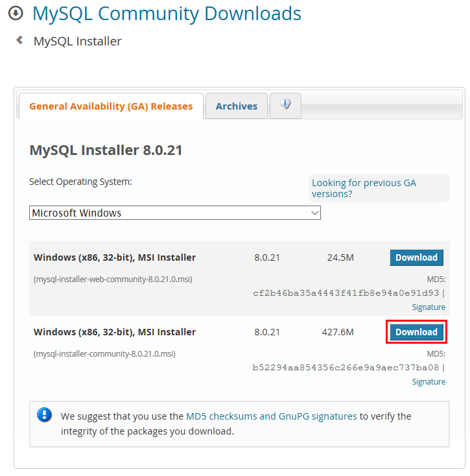Click version 8.0.21 in the 427.6M row

[267, 332]
